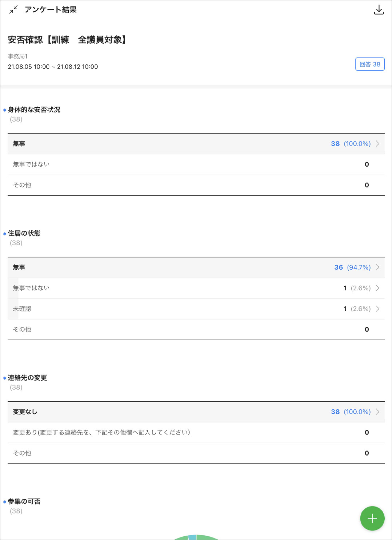This screenshot has width=392, height=540.
Task: Click the 36 (94.7%) count link
Action: tap(352, 267)
